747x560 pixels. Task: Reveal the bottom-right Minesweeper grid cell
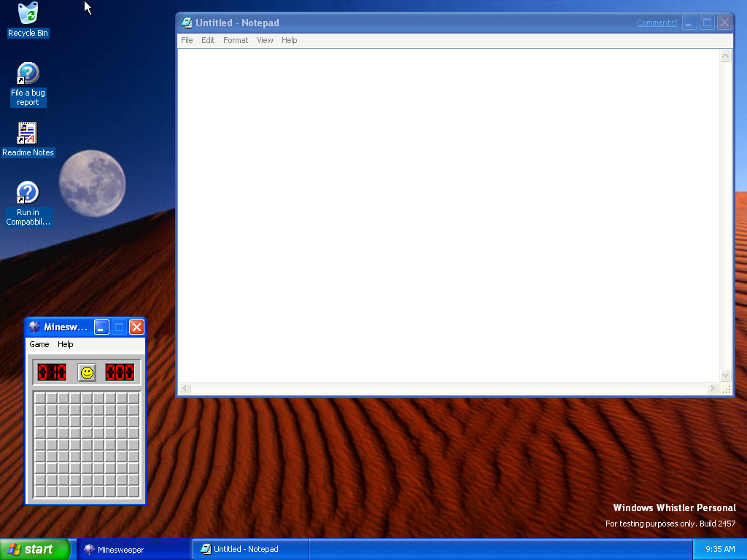coord(133,491)
